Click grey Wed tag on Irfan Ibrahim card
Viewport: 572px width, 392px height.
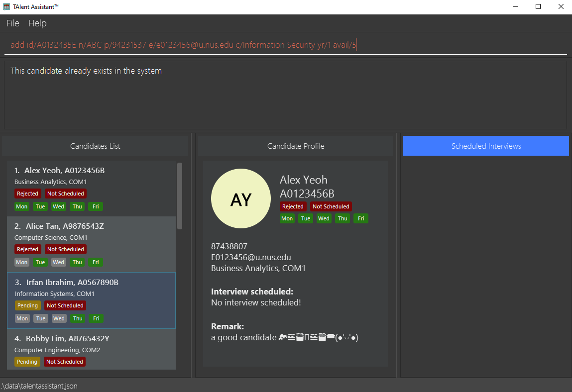point(59,318)
